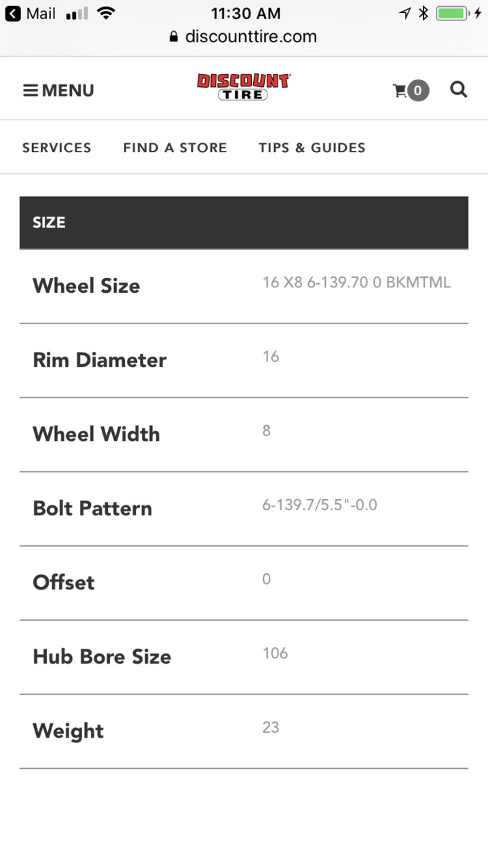Tap the Hub Bore Size row
Viewport: 488px width, 868px height.
[x=244, y=657]
